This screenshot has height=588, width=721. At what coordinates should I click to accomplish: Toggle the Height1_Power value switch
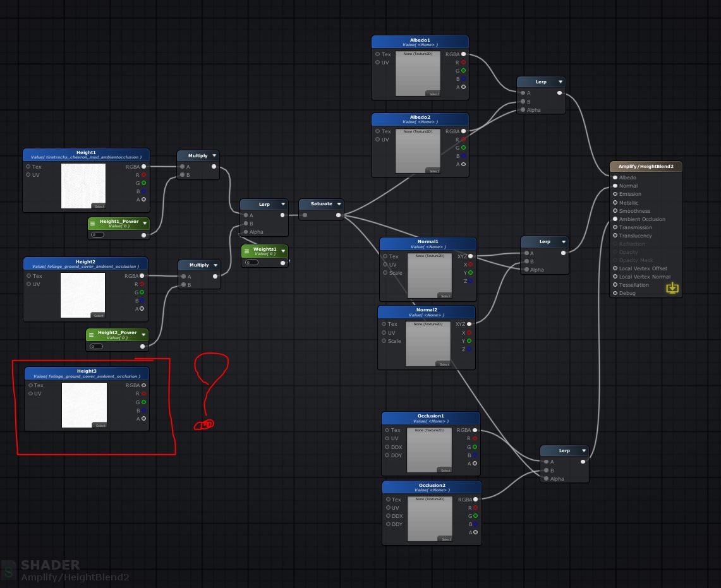(97, 234)
